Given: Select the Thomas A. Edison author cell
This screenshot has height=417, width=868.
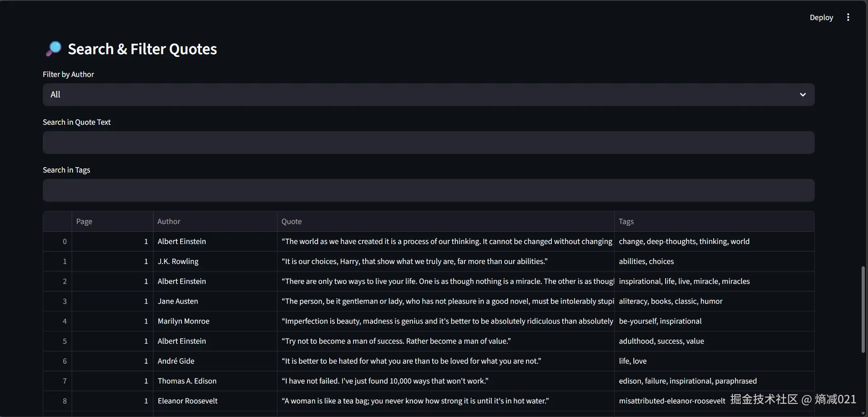Looking at the screenshot, I should point(215,381).
